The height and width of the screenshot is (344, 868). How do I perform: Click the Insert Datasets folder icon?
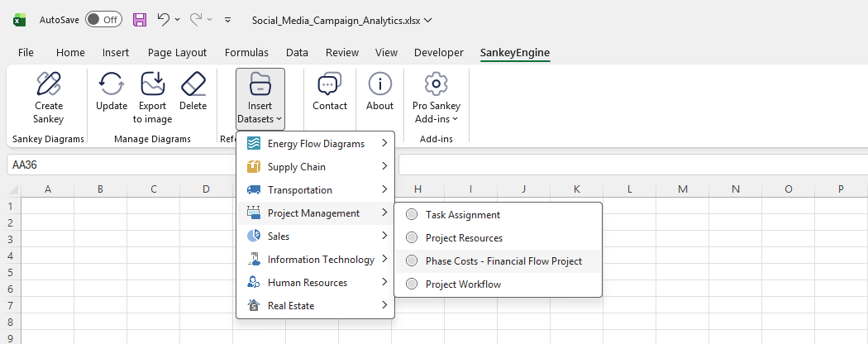(x=260, y=84)
